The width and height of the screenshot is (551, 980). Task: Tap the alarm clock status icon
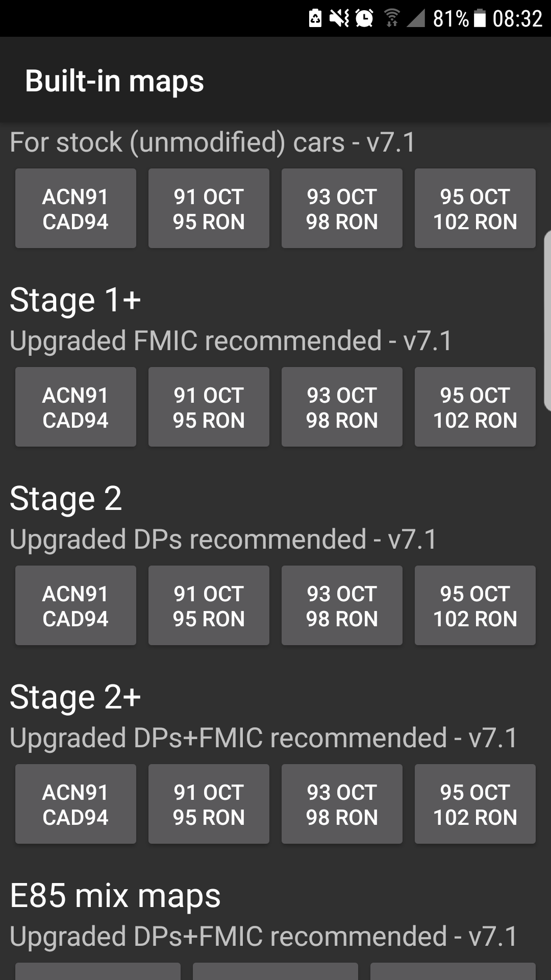[x=364, y=19]
